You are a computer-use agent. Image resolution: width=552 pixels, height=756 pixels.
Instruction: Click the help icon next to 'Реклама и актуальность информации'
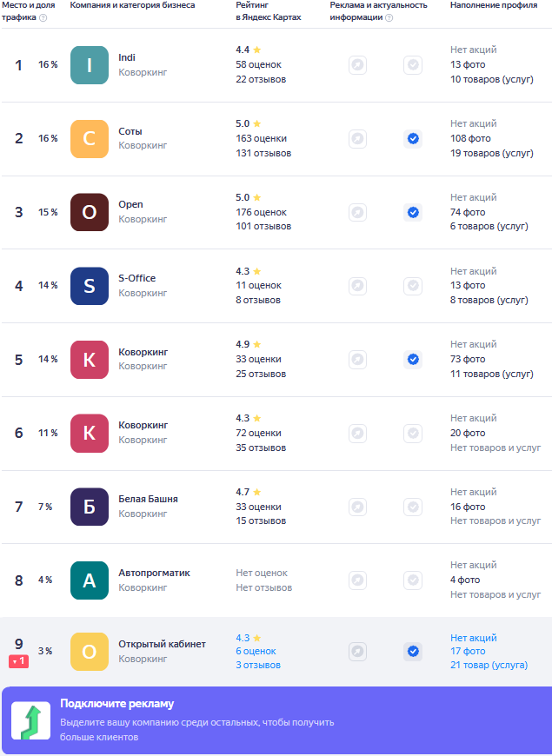389,17
